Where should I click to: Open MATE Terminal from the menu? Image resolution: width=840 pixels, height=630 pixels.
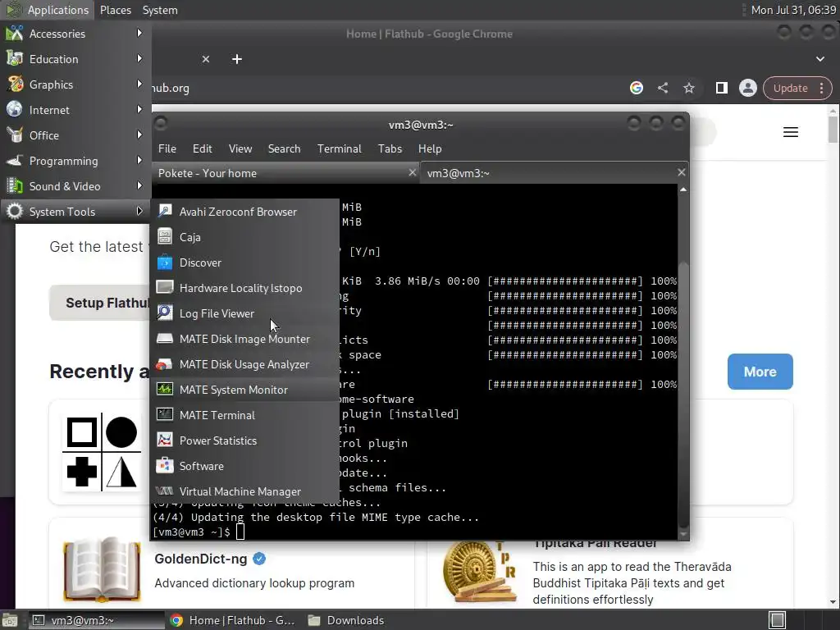244,415
